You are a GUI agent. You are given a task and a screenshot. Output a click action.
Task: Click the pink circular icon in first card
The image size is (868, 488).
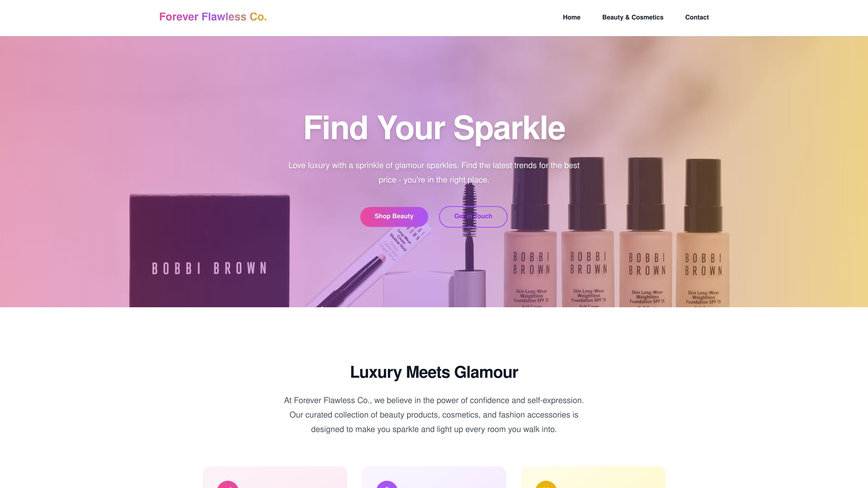tap(228, 485)
